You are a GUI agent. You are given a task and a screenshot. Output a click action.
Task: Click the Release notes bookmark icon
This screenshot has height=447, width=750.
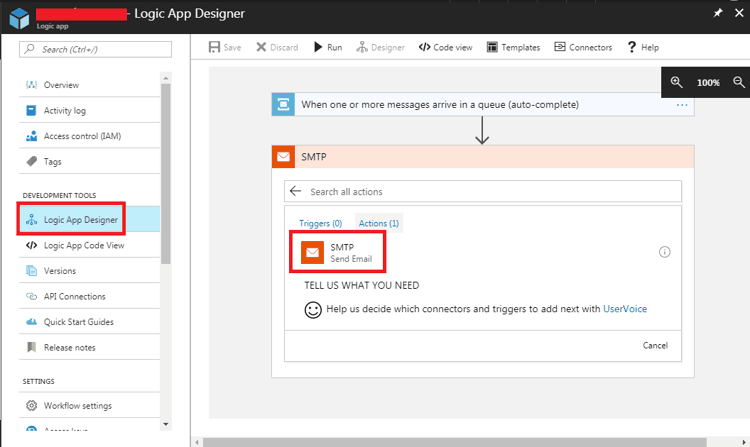[32, 348]
